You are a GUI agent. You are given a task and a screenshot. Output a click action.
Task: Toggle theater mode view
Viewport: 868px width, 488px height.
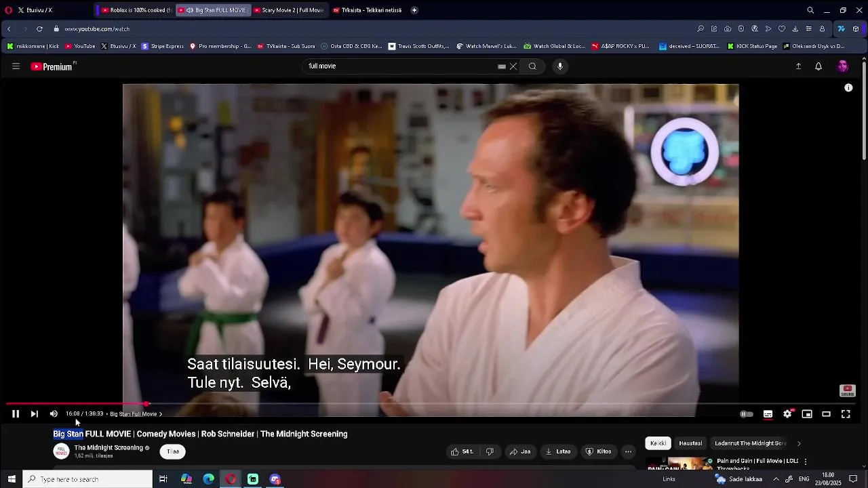826,414
